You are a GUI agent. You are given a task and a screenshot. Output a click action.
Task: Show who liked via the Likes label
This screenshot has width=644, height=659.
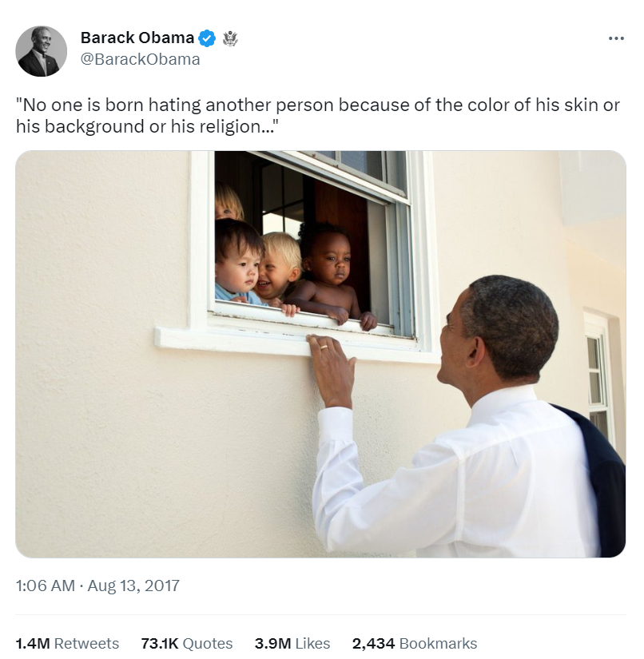point(312,643)
